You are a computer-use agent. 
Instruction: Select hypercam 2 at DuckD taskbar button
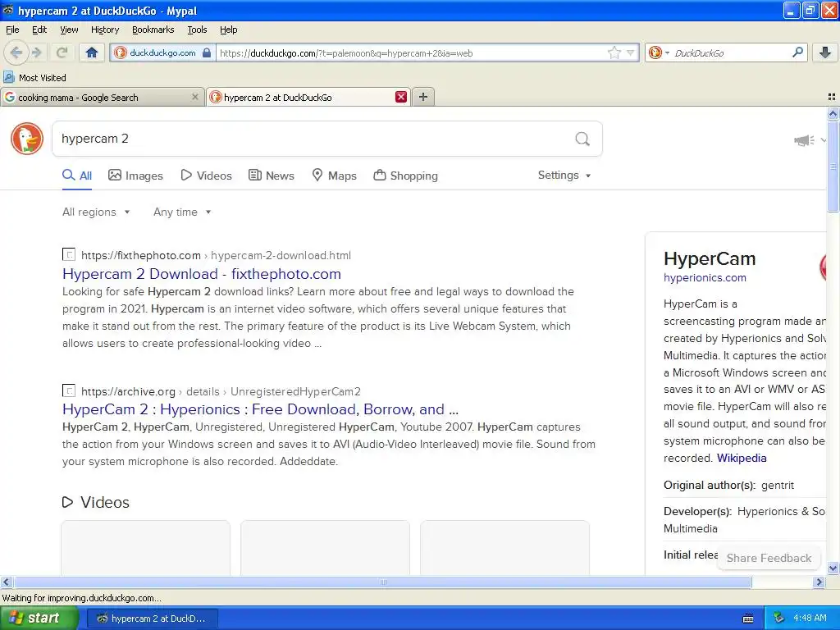[x=152, y=619]
